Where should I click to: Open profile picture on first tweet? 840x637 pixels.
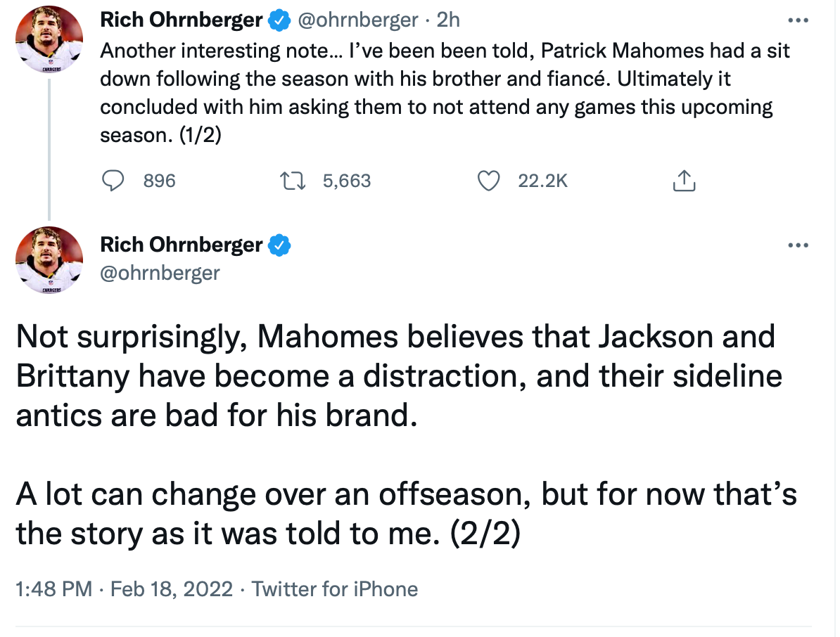coord(49,39)
